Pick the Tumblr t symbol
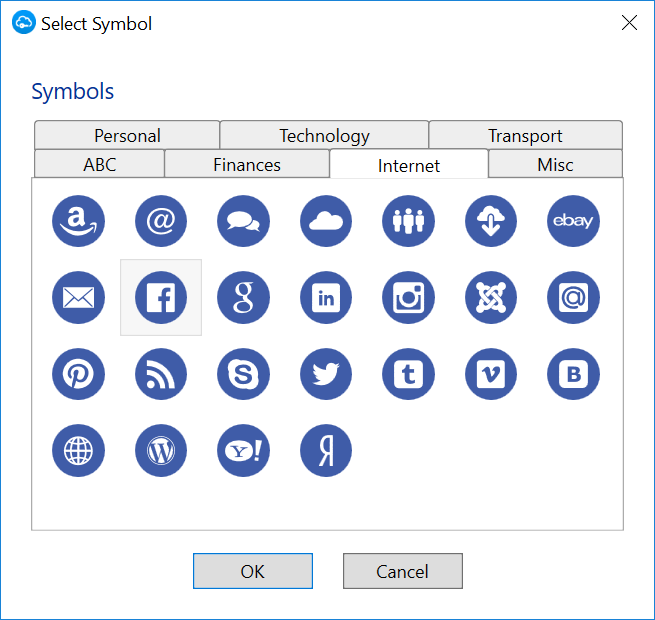 click(x=408, y=374)
